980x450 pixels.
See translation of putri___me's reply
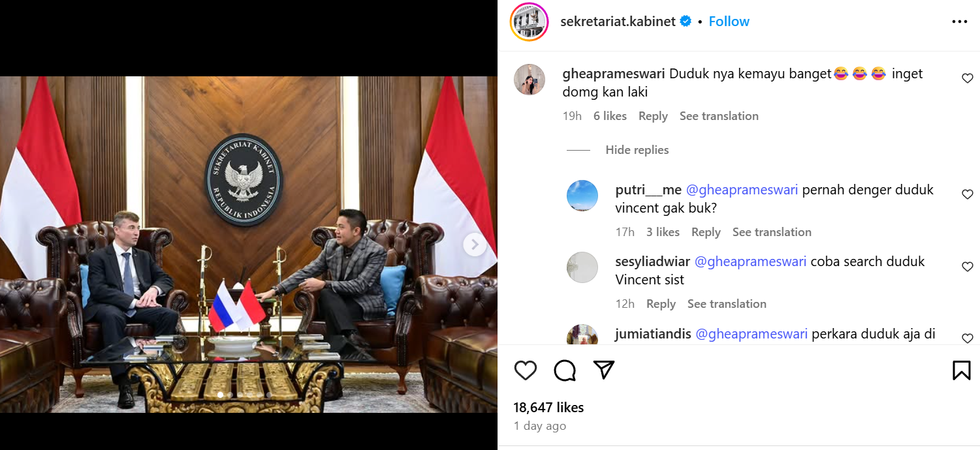(x=772, y=232)
